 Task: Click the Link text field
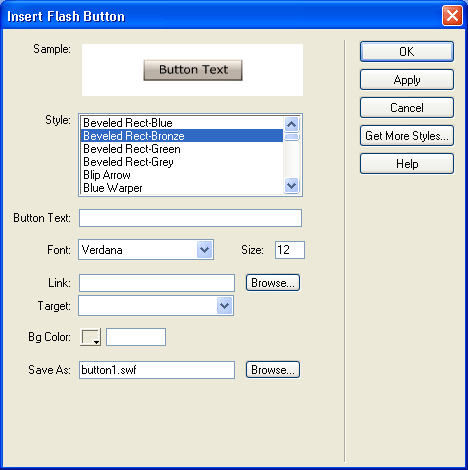coord(157,283)
